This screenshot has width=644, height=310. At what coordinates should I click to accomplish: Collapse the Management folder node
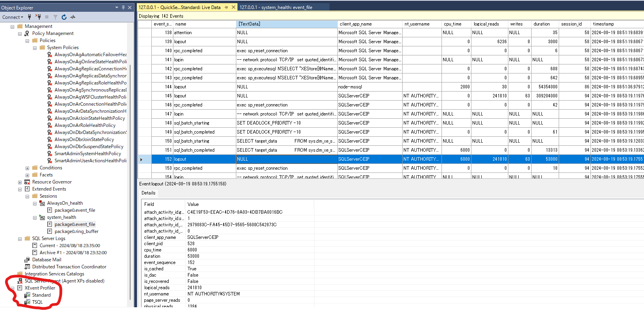click(x=12, y=27)
